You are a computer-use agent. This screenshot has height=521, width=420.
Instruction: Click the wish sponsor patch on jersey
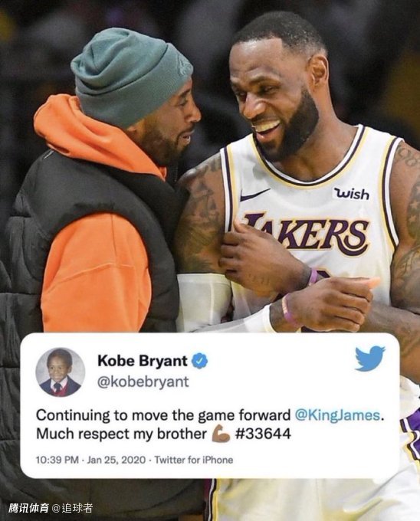tap(351, 194)
